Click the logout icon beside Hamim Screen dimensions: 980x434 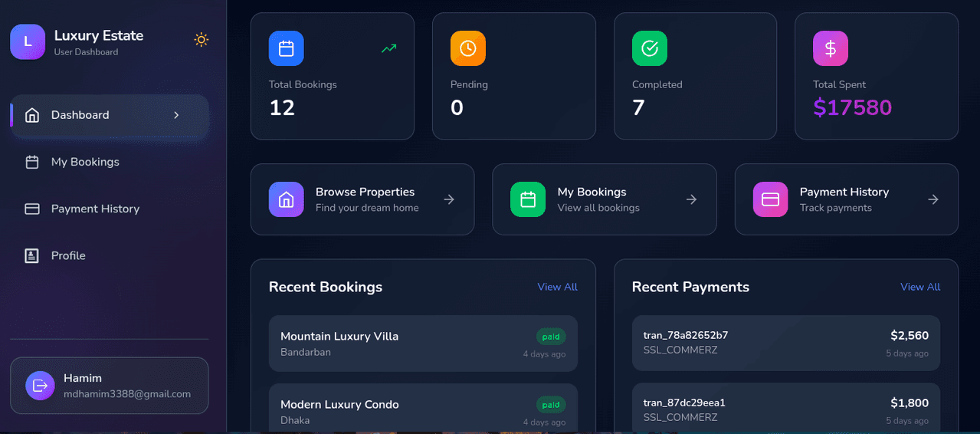point(40,386)
